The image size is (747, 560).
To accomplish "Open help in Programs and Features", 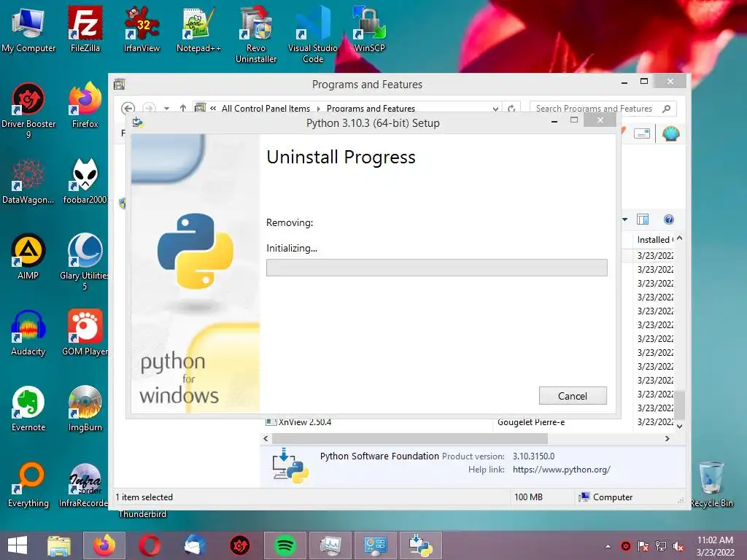I will (669, 219).
